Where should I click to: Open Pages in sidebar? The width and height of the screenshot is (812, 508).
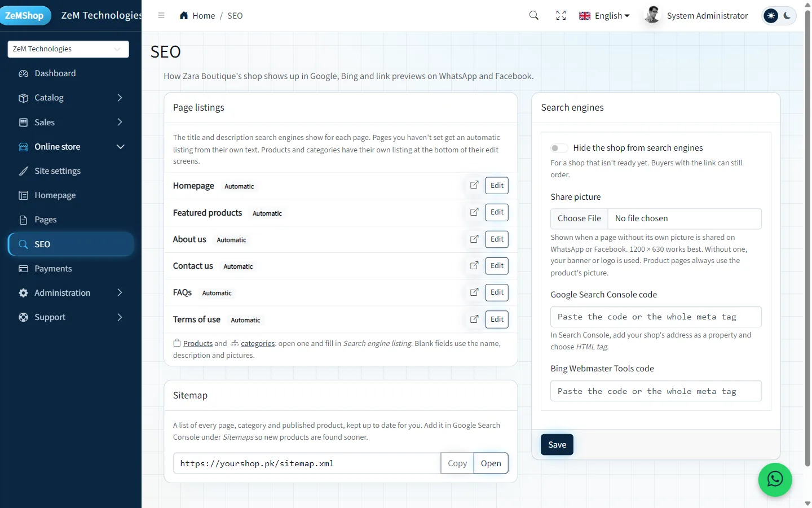pyautogui.click(x=71, y=220)
